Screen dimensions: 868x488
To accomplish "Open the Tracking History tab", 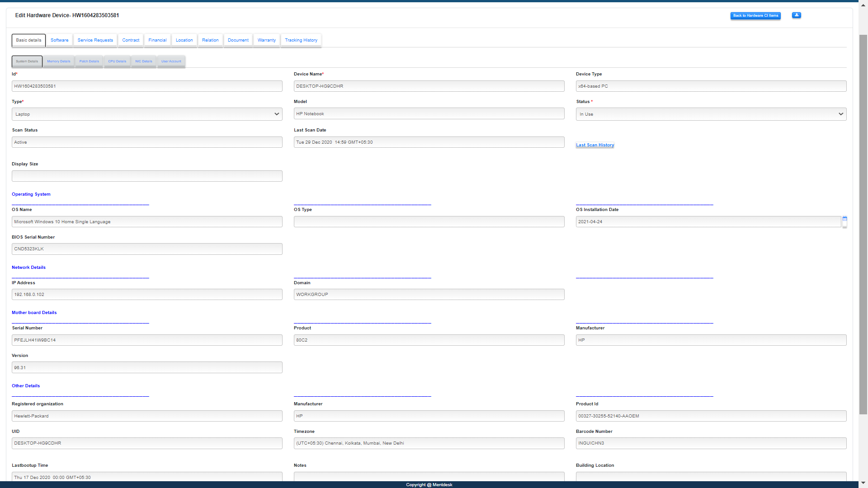I will (x=301, y=40).
